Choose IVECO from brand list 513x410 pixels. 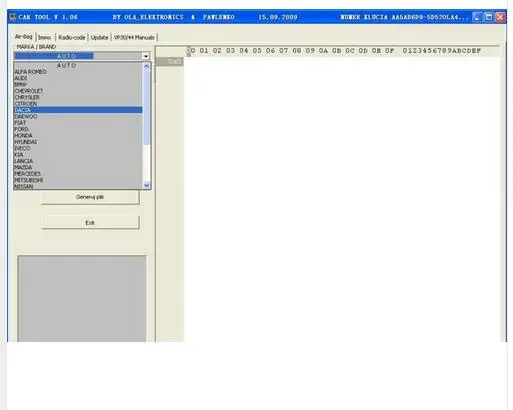78,148
